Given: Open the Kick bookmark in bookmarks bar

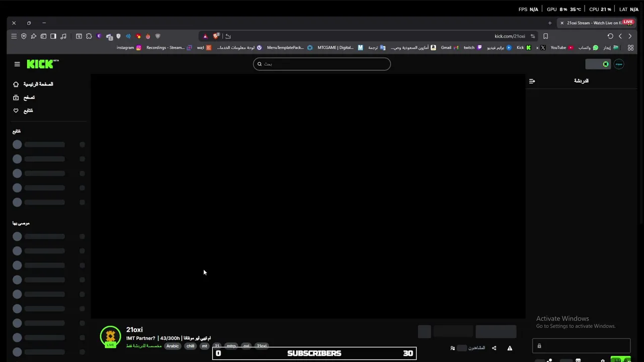Looking at the screenshot, I should click(x=524, y=48).
